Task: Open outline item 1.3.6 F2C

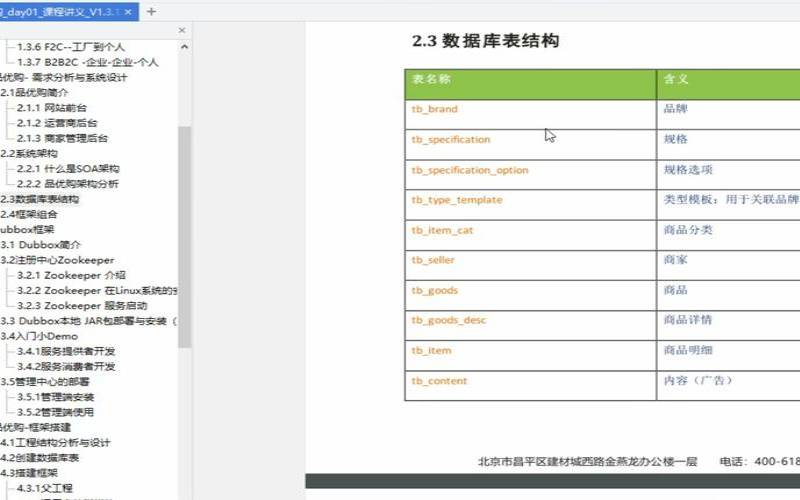Action: tap(70, 47)
